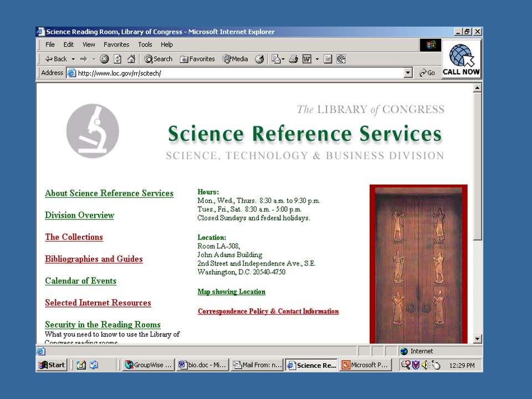Open About Science Reference Services link
532x399 pixels.
click(x=109, y=193)
